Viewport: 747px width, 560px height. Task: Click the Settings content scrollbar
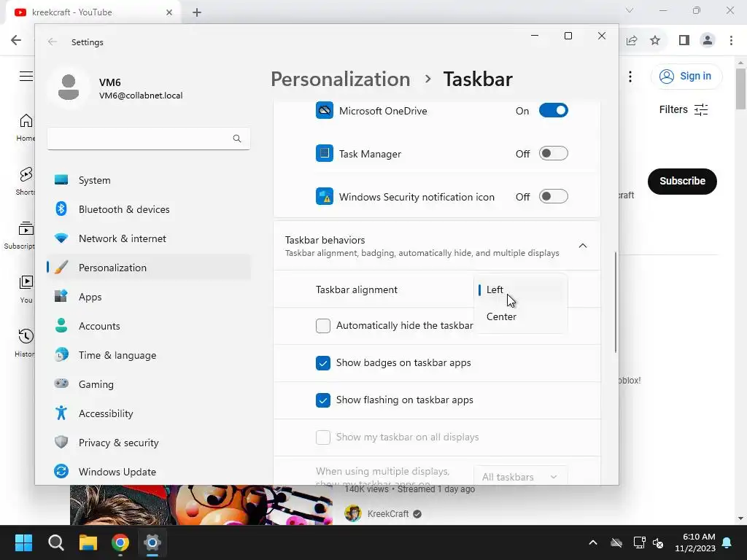(616, 303)
